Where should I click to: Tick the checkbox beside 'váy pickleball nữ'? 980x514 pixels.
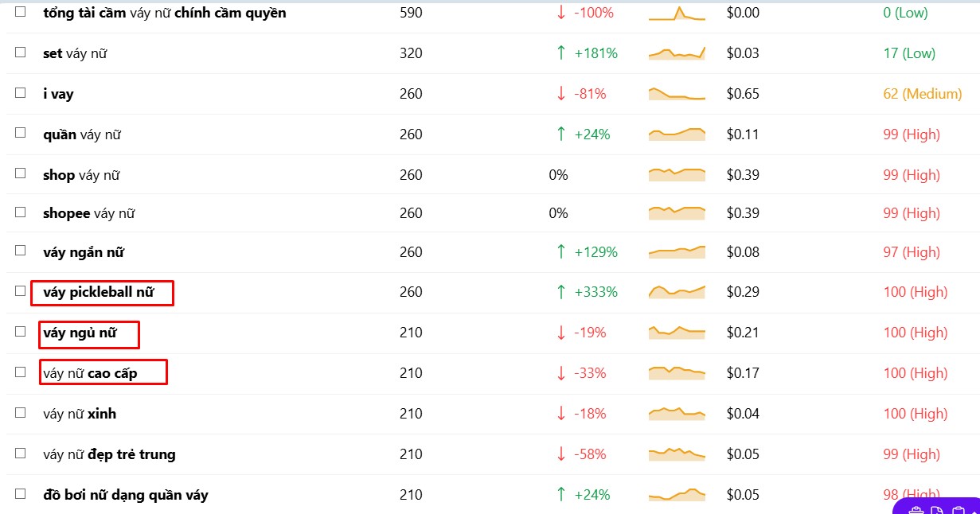tap(20, 290)
